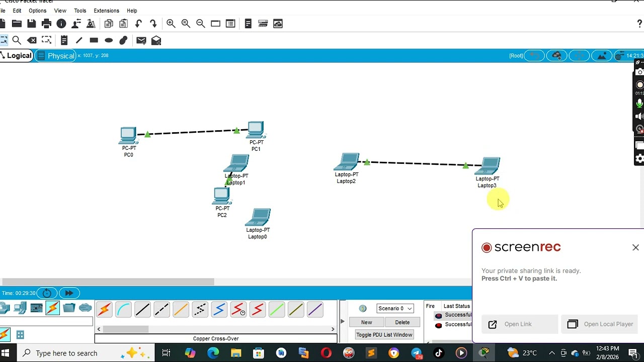This screenshot has height=362, width=644.
Task: Pick the Inspect magnifier tool
Action: pyautogui.click(x=17, y=40)
